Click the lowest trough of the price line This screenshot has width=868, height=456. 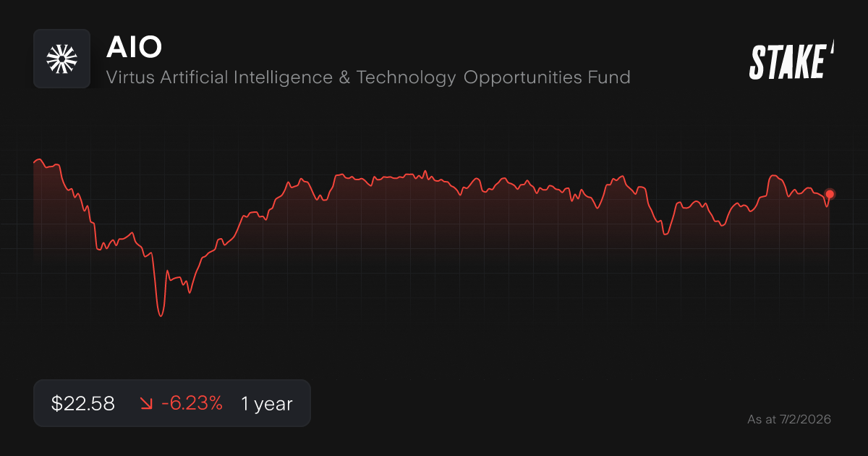161,316
